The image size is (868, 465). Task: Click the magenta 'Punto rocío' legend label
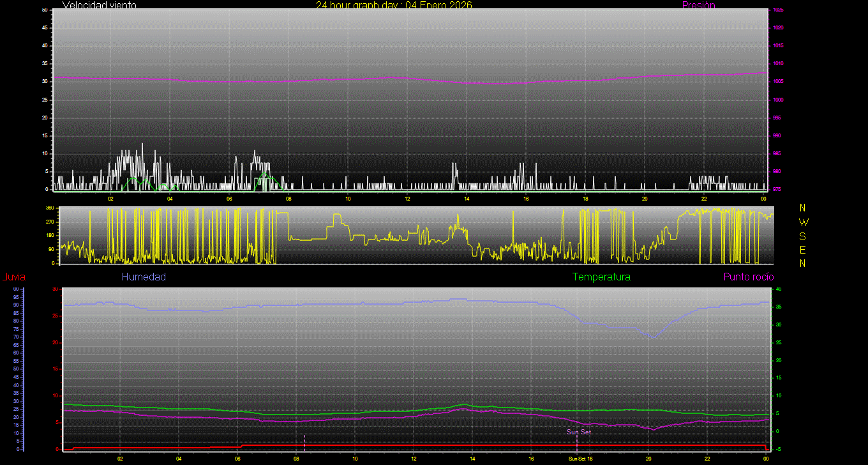pyautogui.click(x=749, y=277)
